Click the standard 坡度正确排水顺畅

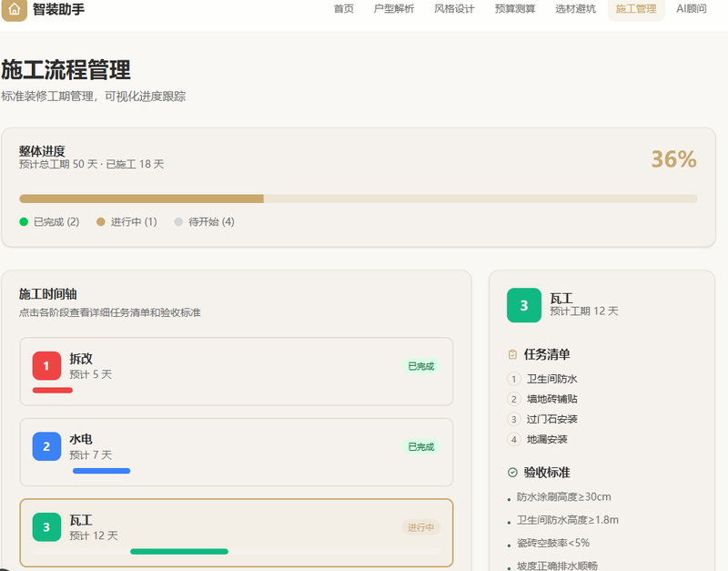(557, 566)
